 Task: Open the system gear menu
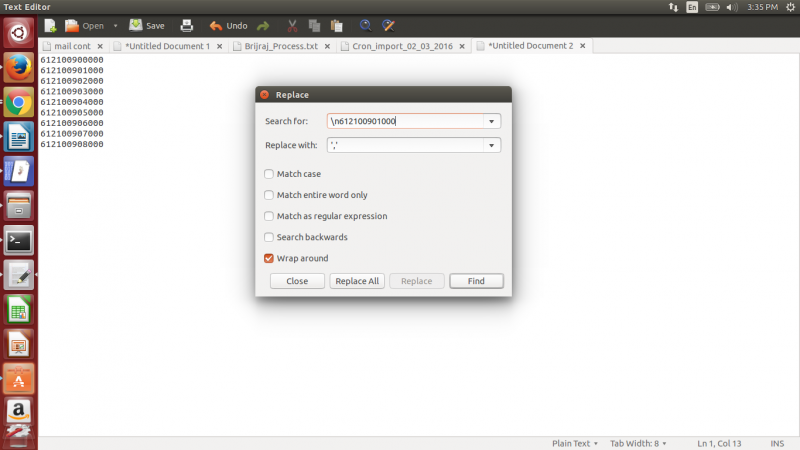click(790, 7)
